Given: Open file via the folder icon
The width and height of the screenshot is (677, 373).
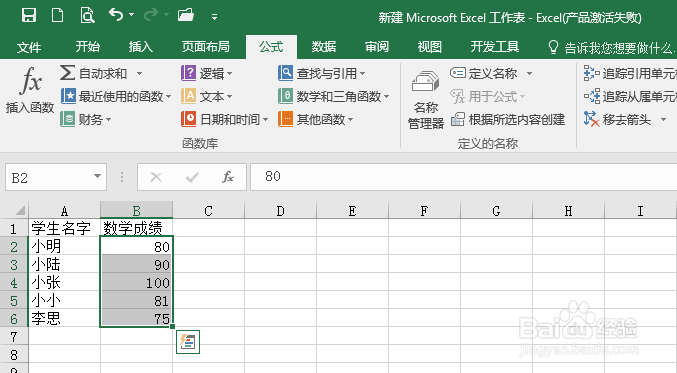Looking at the screenshot, I should tap(186, 16).
